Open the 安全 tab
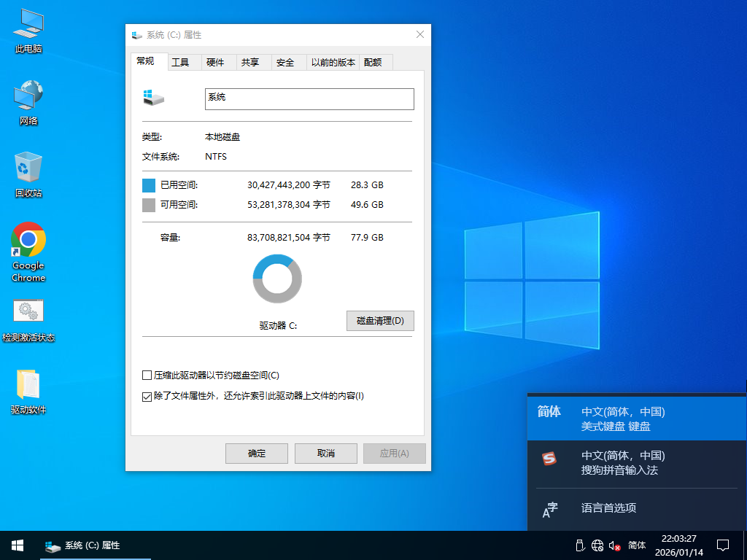This screenshot has width=747, height=560. (x=285, y=63)
